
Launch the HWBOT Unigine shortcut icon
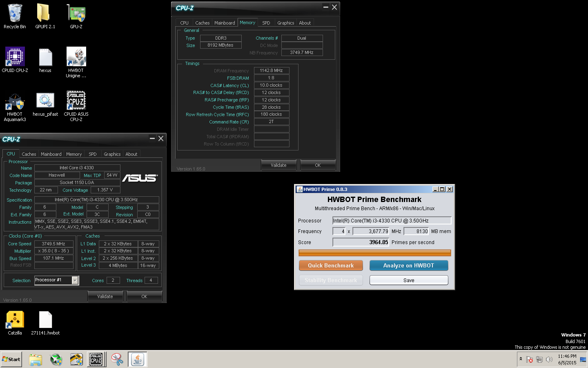point(76,62)
